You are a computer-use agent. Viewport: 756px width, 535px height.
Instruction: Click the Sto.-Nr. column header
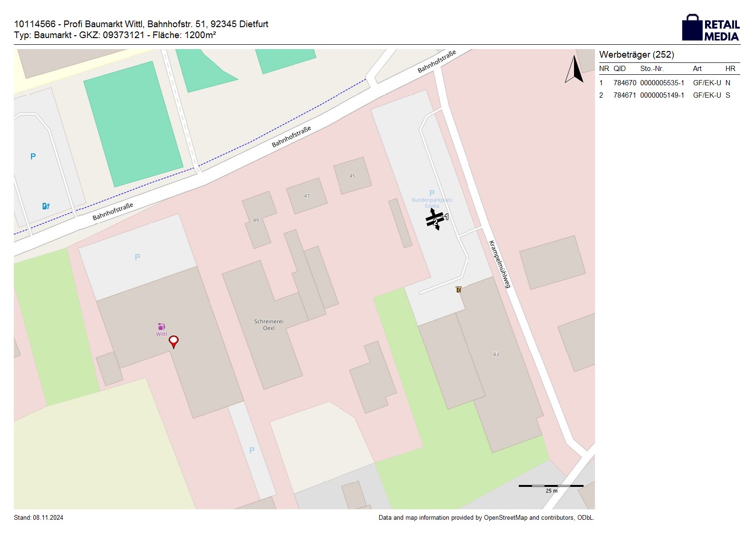[x=652, y=69]
